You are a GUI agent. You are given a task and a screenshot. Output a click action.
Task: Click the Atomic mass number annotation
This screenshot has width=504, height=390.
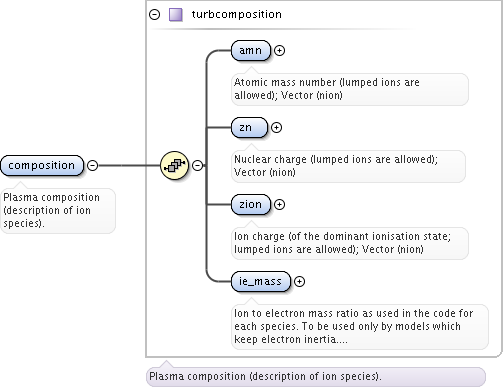point(350,89)
